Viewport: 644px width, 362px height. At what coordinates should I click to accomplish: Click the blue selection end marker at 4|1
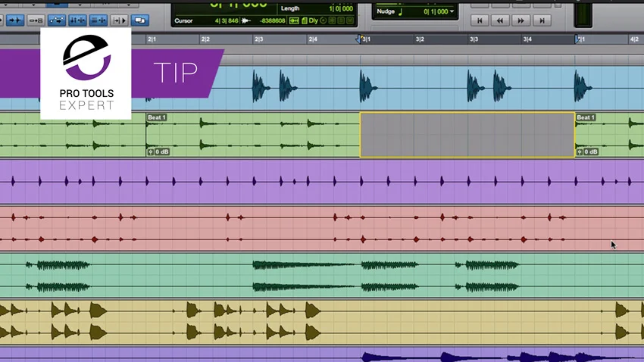(x=577, y=39)
